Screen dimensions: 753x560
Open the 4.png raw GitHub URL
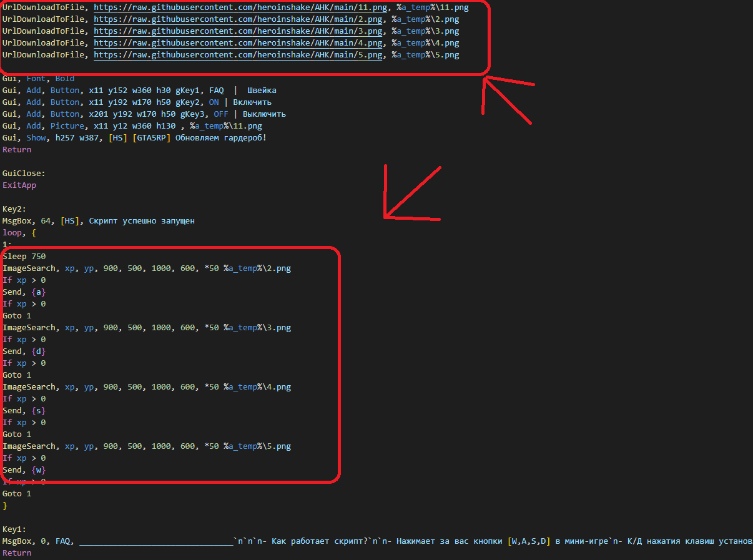238,43
